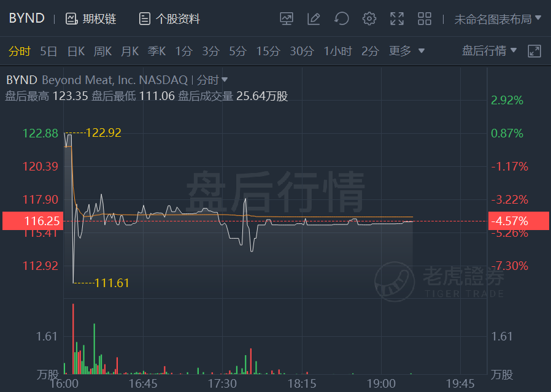
Task: Click the 120.39 price axis label
Action: 40,166
